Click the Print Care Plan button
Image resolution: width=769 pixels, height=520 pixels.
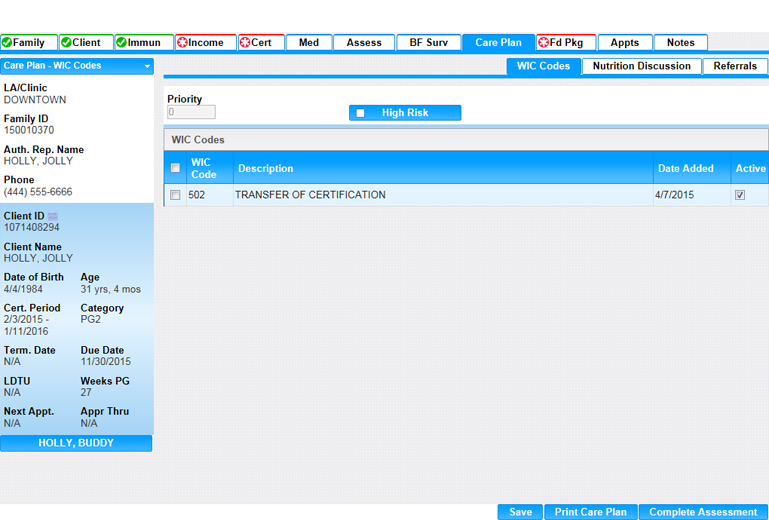(x=590, y=512)
